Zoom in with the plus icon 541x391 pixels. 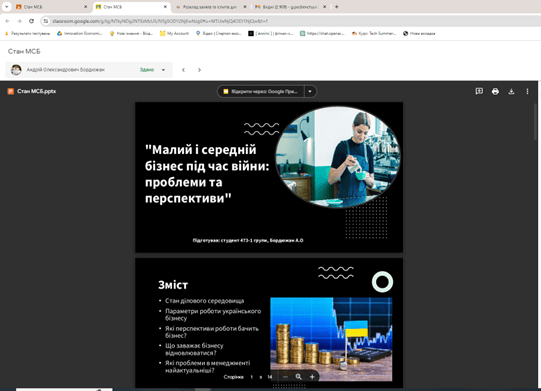click(x=312, y=377)
